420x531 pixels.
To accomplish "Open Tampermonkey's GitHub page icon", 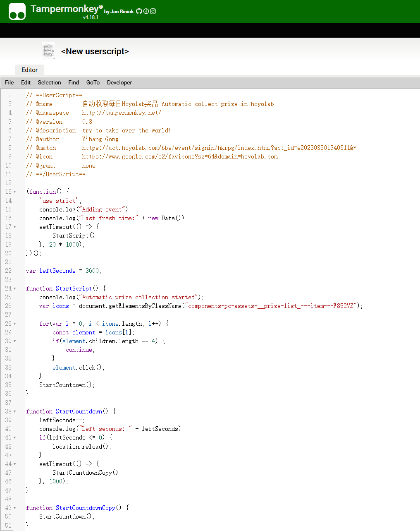I will [139, 11].
